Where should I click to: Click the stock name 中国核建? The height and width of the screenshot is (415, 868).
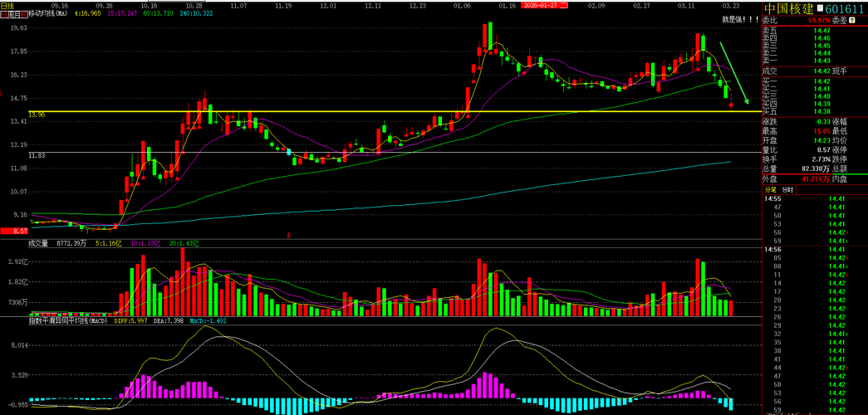(791, 8)
